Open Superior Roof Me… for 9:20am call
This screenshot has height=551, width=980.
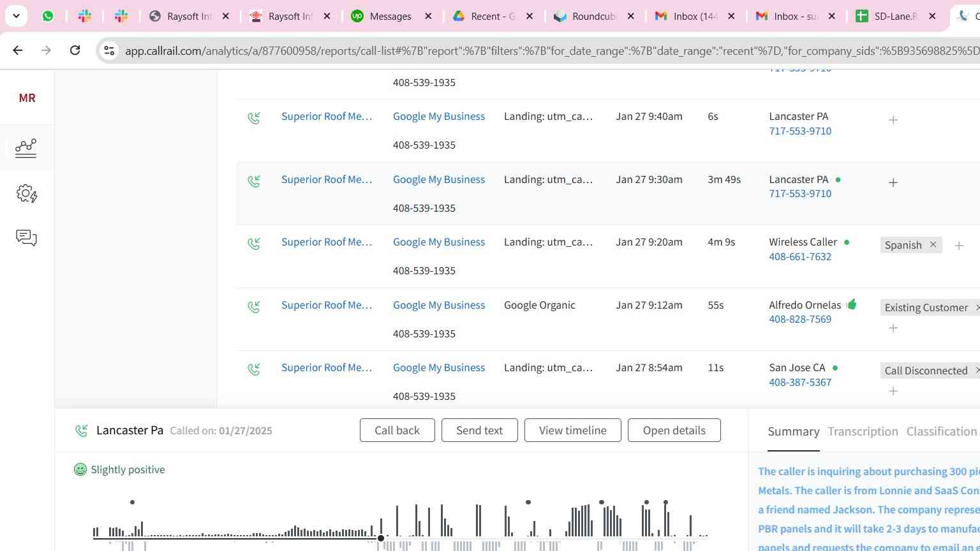pos(327,242)
